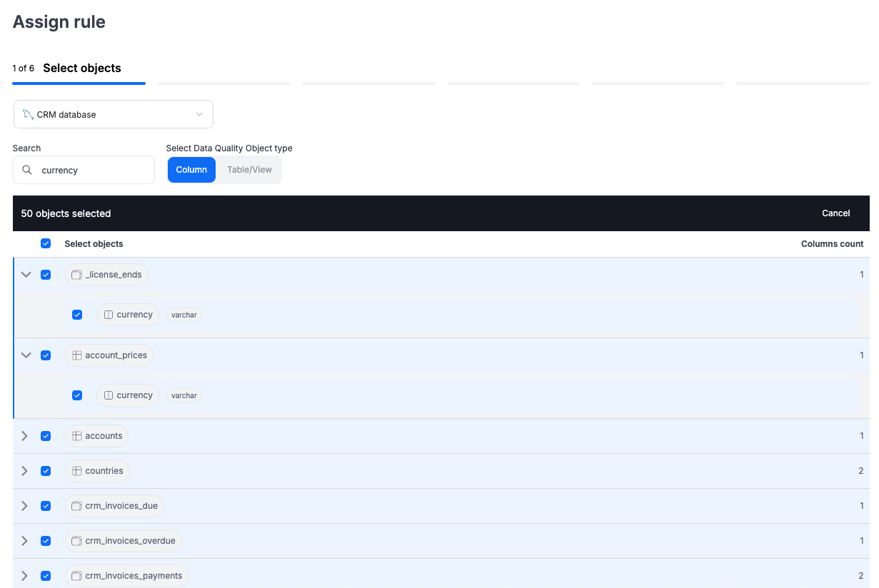Collapse the _license_ends row
The image size is (879, 588).
click(26, 275)
